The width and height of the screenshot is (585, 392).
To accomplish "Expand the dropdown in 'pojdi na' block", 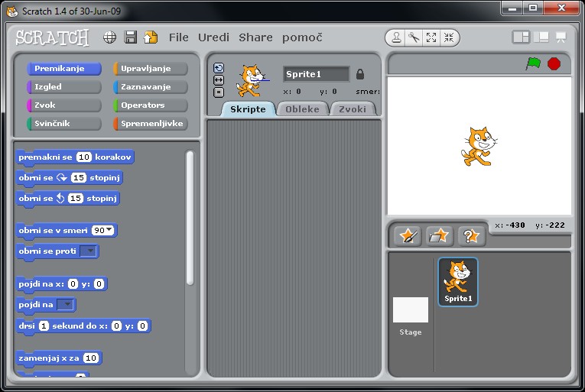I will (x=67, y=305).
